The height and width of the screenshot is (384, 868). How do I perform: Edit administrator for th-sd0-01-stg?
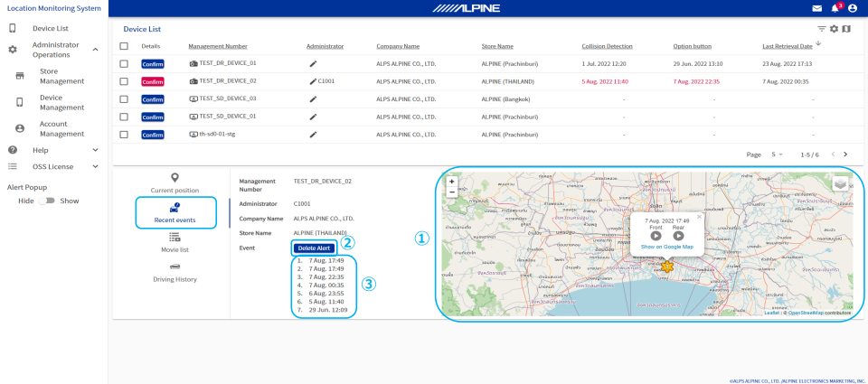[314, 135]
